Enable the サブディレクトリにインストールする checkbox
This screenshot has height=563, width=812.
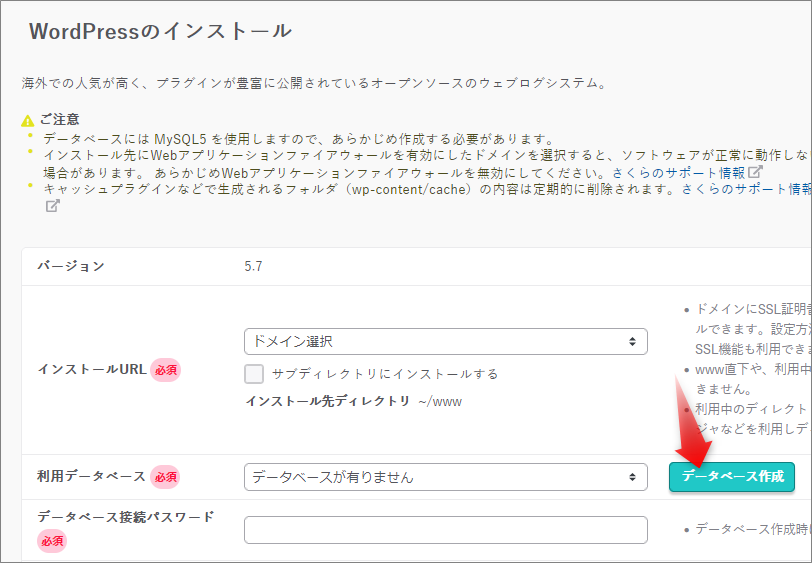(x=254, y=374)
